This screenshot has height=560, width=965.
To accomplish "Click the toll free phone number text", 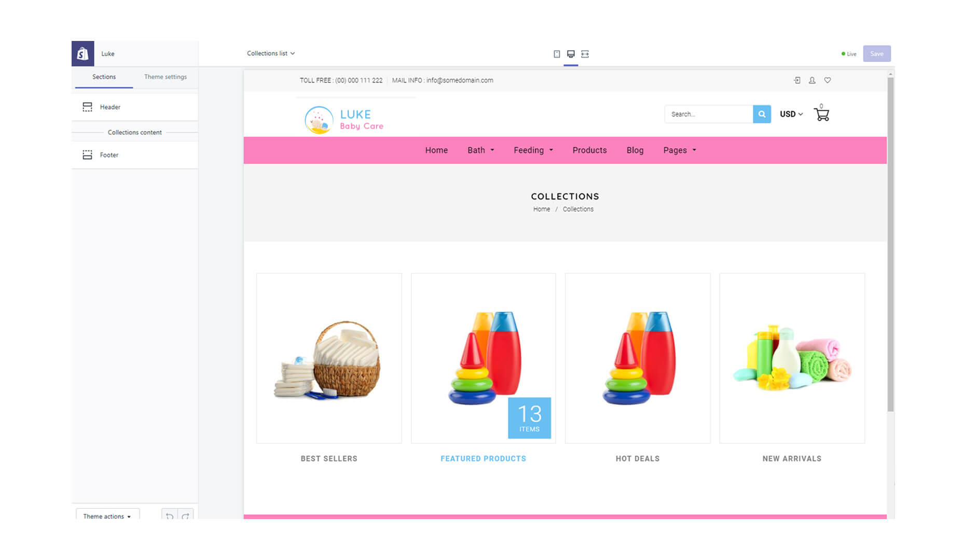I will point(359,80).
